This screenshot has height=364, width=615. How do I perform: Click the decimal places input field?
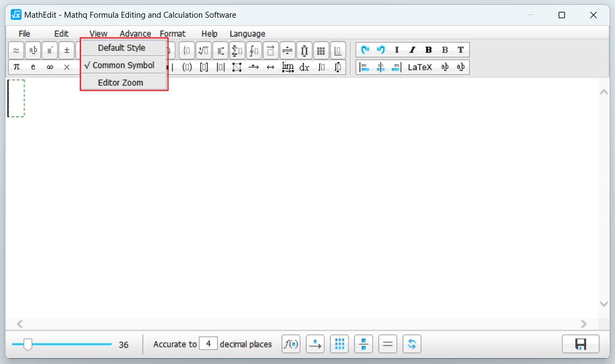208,344
